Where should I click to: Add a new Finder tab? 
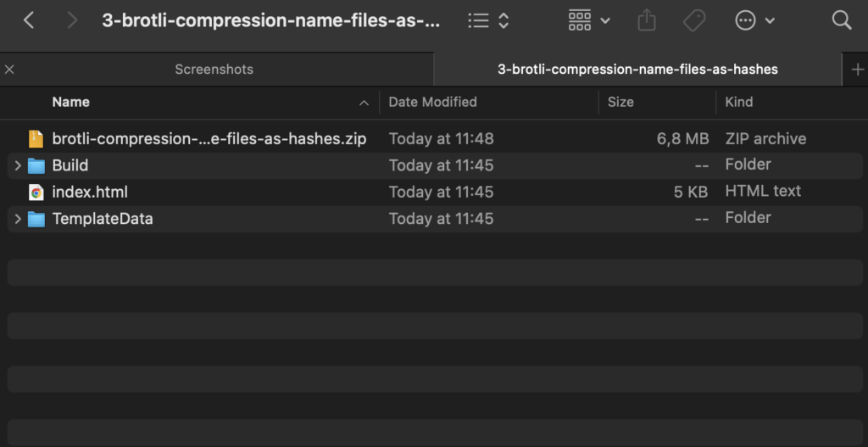[857, 70]
